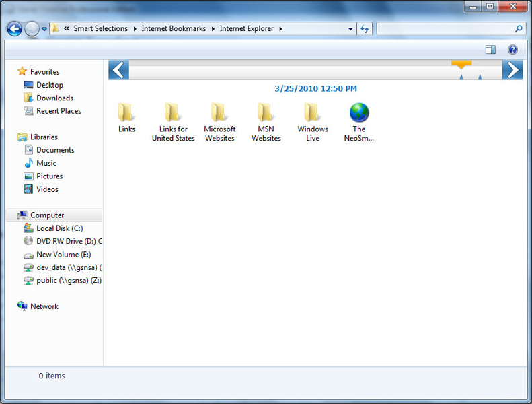532x404 pixels.
Task: Select the last small blue timeline marker
Action: pyautogui.click(x=480, y=77)
